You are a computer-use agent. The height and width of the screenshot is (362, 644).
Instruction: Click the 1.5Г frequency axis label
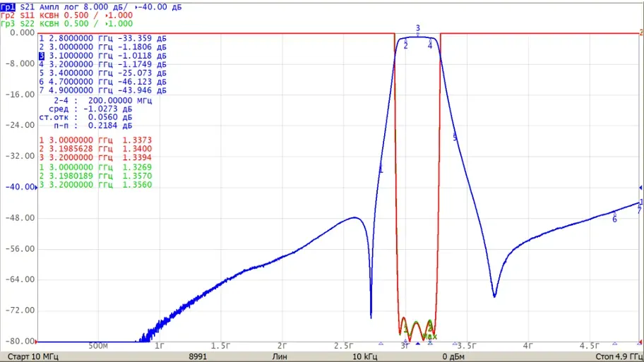[x=221, y=346]
